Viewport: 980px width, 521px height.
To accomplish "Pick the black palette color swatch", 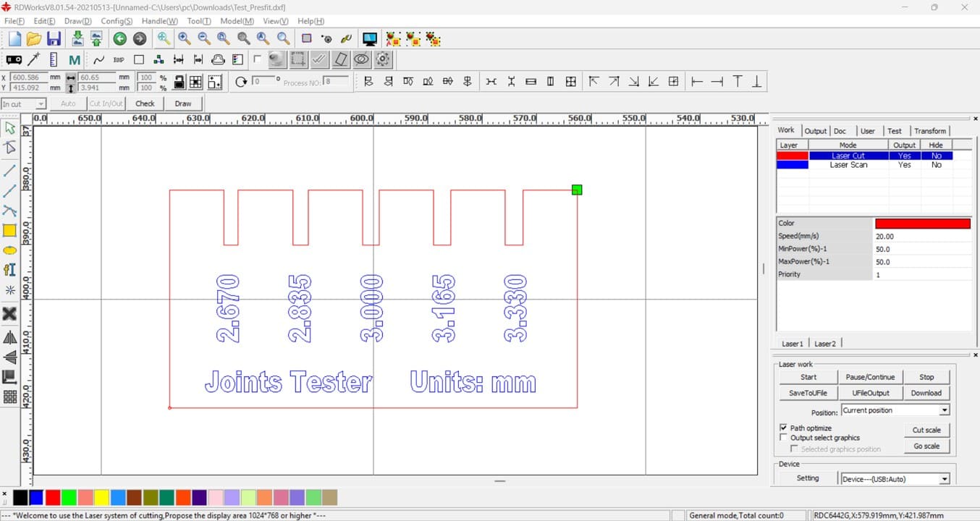I will (x=20, y=498).
